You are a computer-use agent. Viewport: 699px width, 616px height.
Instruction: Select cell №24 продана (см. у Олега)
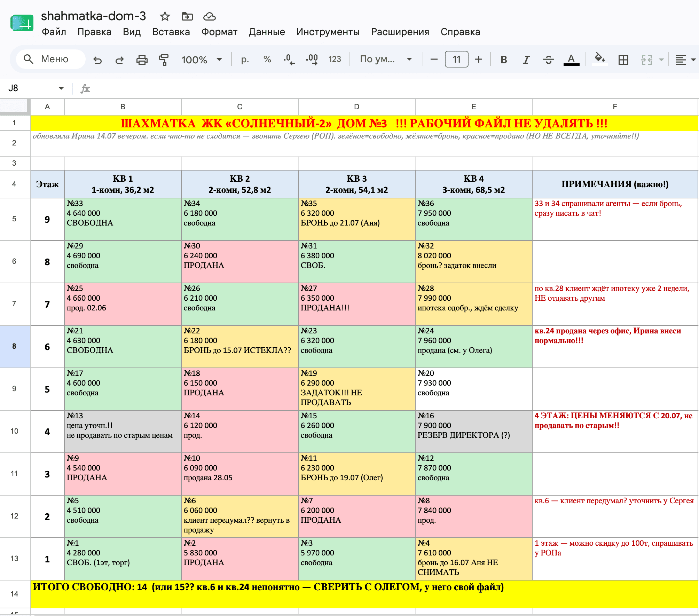pyautogui.click(x=474, y=347)
